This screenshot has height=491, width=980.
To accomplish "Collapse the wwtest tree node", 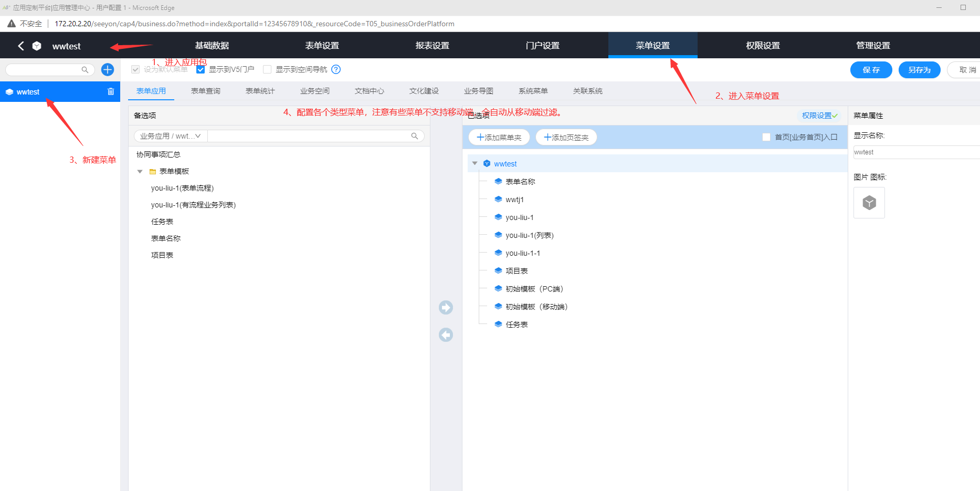I will [x=475, y=163].
